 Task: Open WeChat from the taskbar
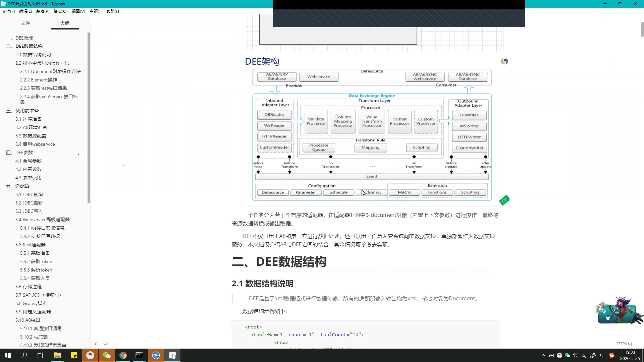(107, 355)
